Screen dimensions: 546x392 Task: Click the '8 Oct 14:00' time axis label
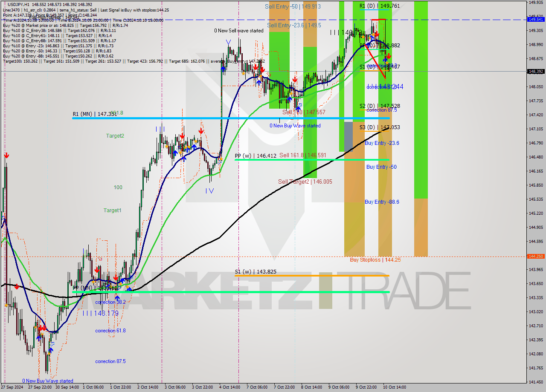tap(311, 387)
